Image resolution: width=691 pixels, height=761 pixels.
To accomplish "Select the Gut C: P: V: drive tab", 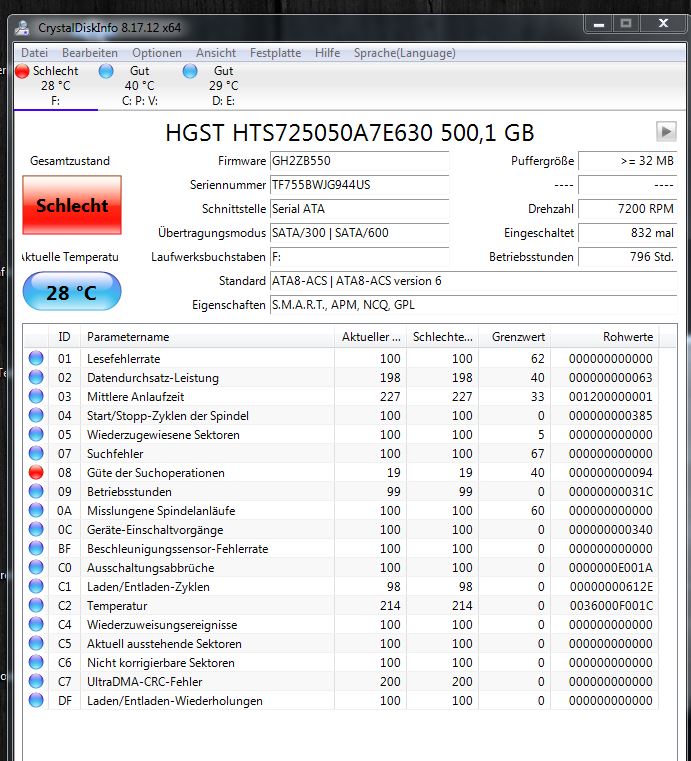I will coord(140,86).
